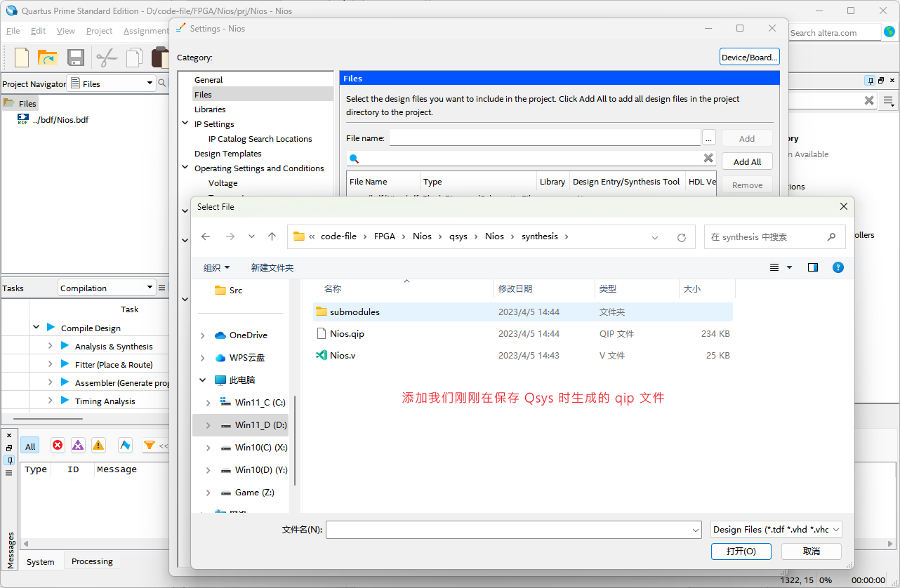
Task: Open the 组织 dropdown menu
Action: tap(216, 267)
